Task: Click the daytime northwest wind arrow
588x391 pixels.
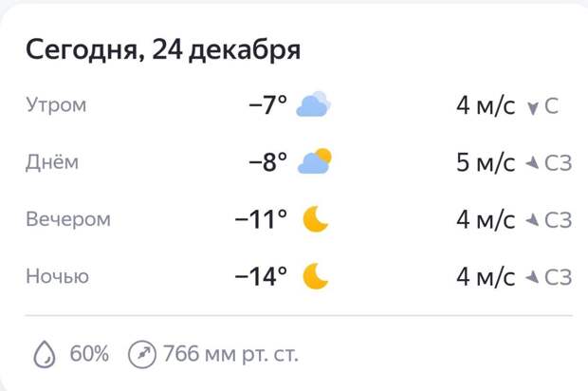Action: [533, 163]
